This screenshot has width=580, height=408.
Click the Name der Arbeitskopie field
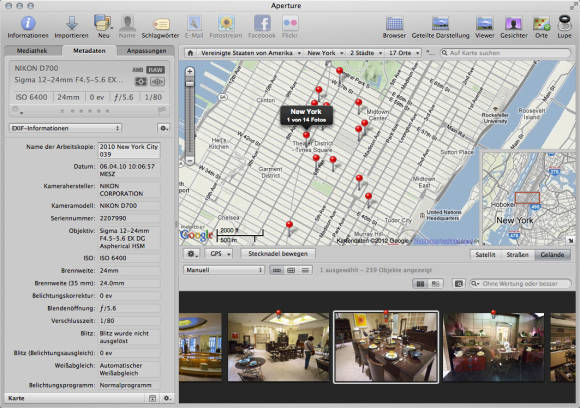(x=129, y=151)
